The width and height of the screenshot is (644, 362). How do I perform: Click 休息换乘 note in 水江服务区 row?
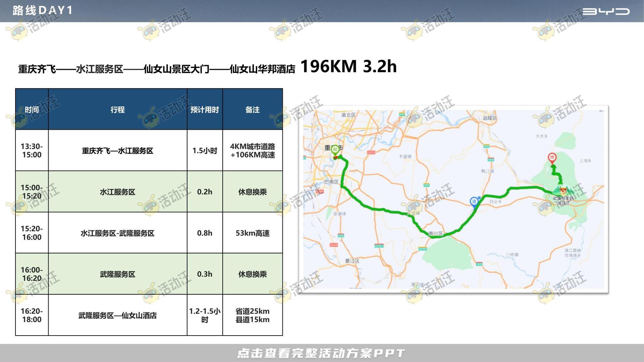coord(253,192)
